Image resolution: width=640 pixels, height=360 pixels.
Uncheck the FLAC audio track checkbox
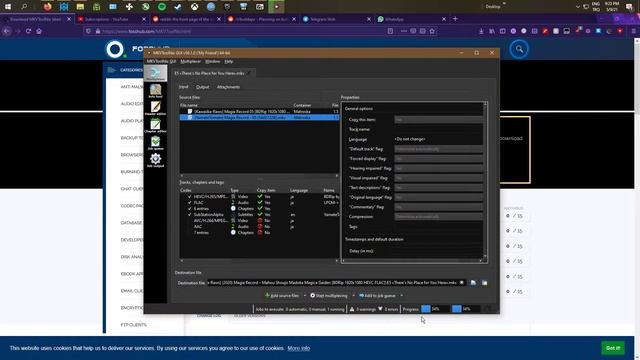[x=189, y=202]
